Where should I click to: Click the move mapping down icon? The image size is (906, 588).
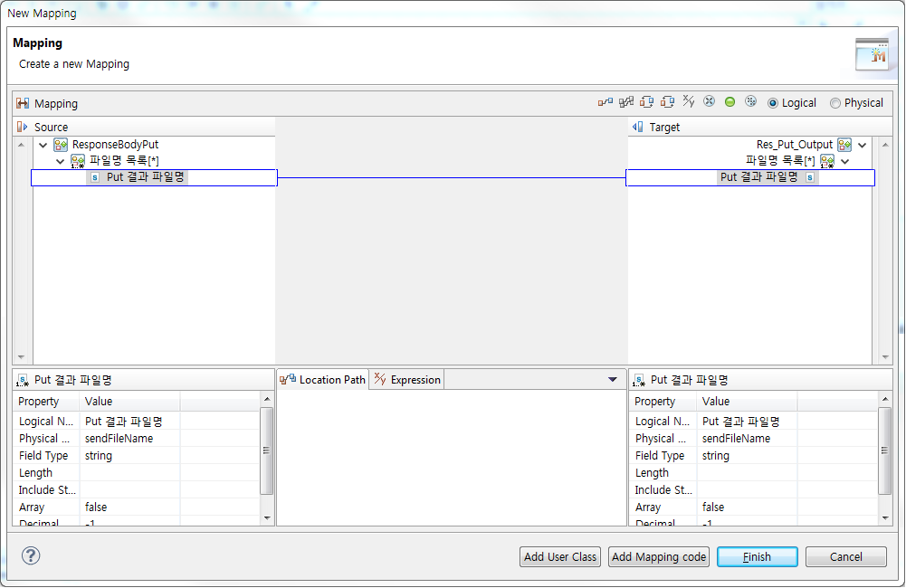tap(667, 102)
